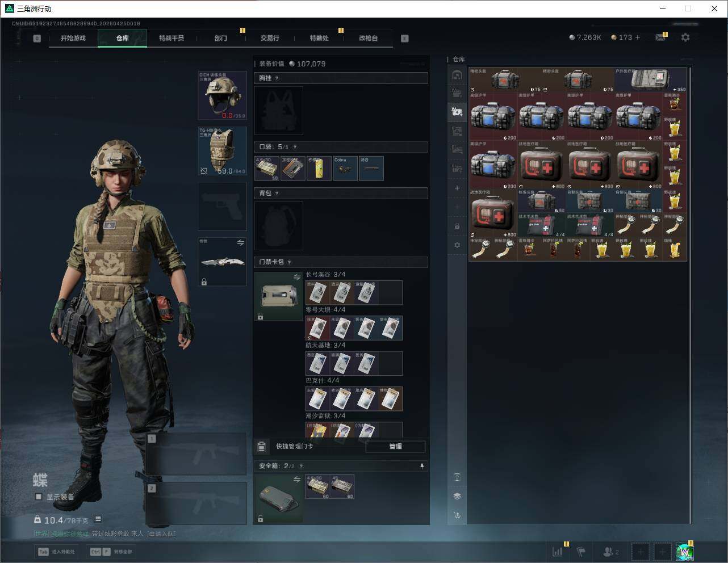Click the 管理 button
Screen dimensions: 728x563
point(395,447)
